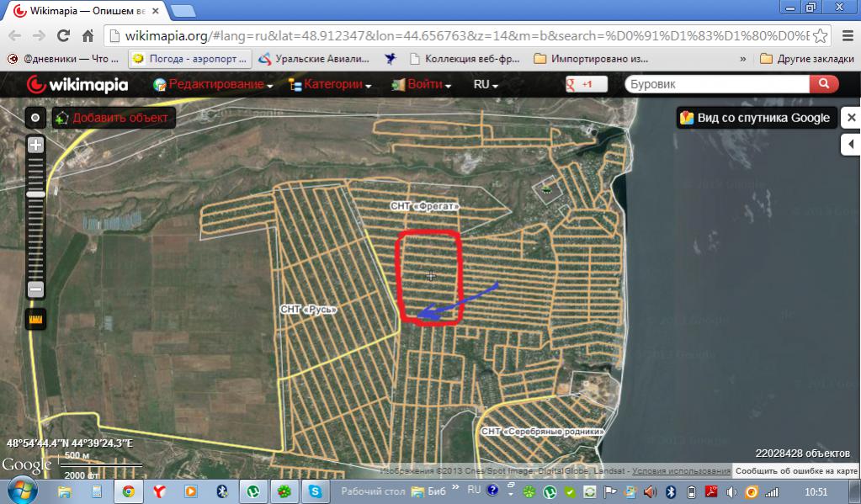Go back in Chrome browser
The height and width of the screenshot is (504, 861).
coord(15,35)
